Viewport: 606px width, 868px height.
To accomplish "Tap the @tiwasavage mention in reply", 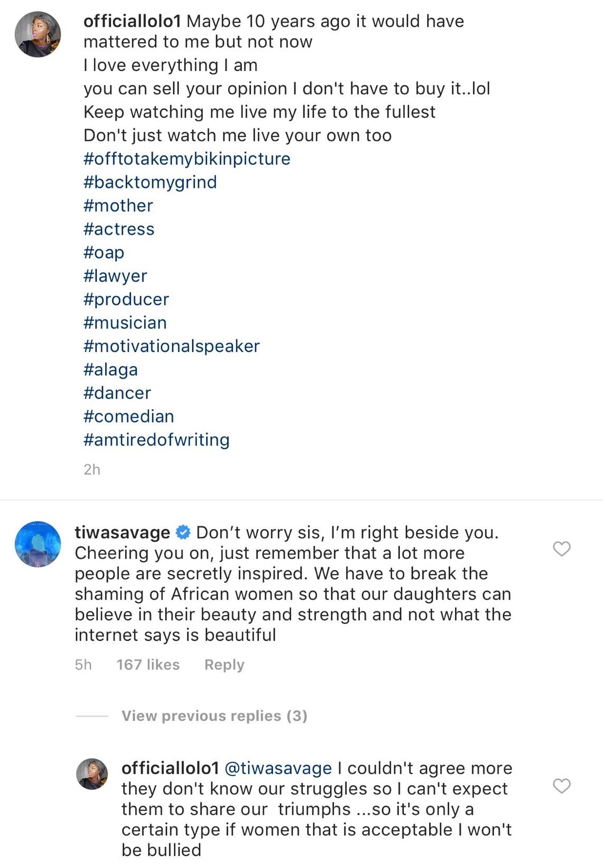I will 278,768.
